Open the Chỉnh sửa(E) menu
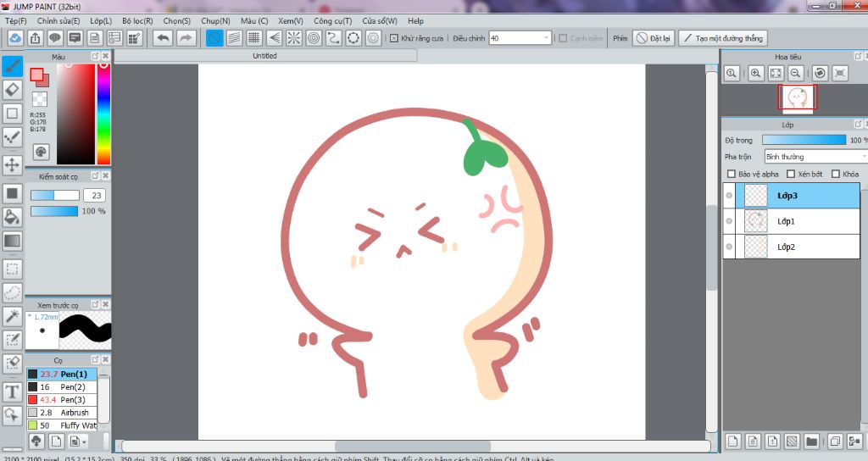868x461 pixels. [x=58, y=20]
